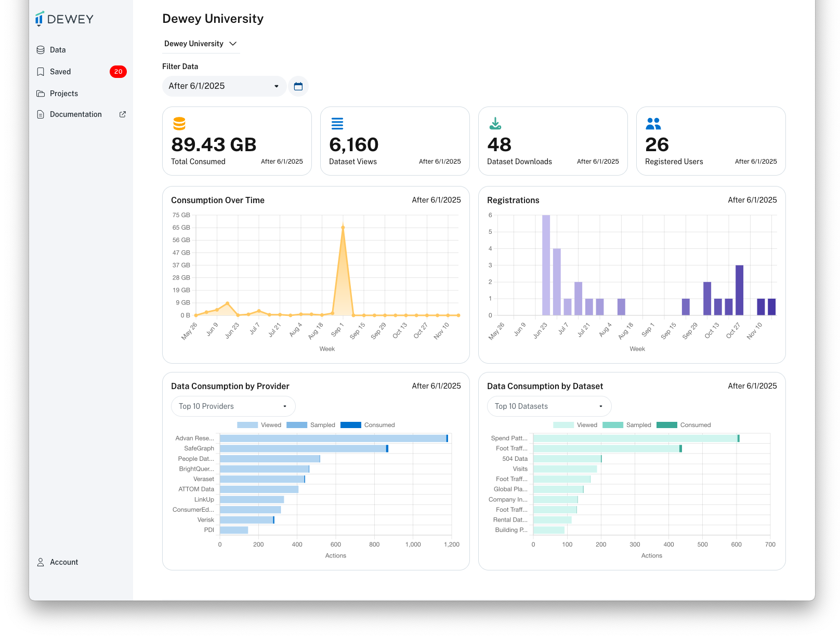Click the Saved bookmark icon
Viewport: 840px width, 639px height.
tap(41, 72)
